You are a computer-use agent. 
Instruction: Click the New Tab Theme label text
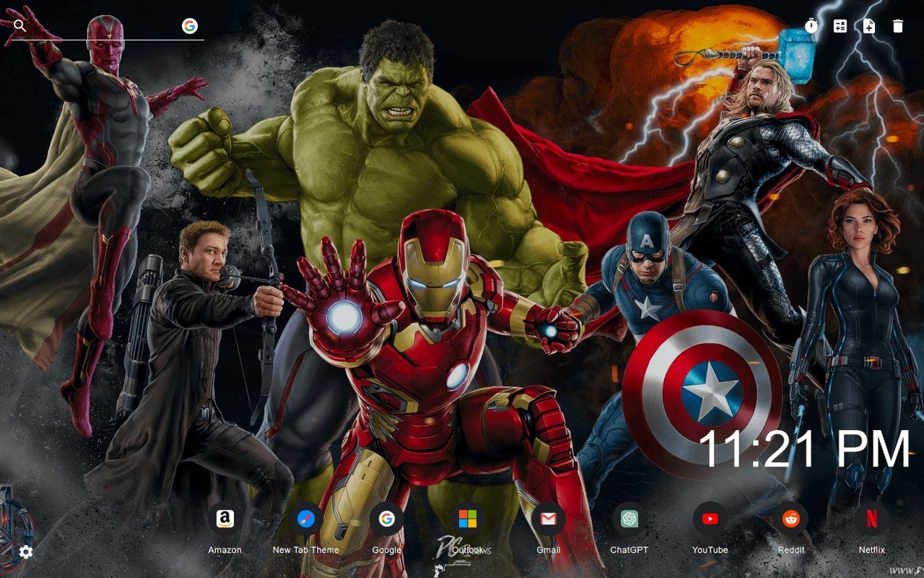[x=306, y=550]
